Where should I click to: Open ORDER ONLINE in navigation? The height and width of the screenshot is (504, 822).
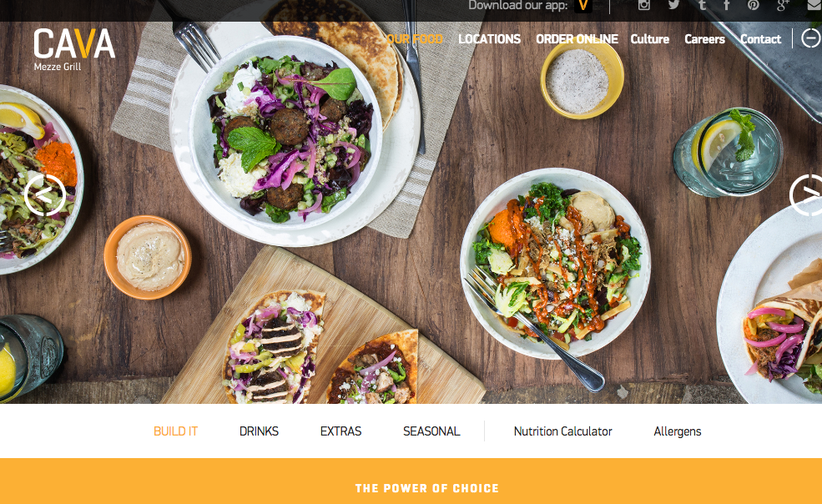[x=577, y=39]
